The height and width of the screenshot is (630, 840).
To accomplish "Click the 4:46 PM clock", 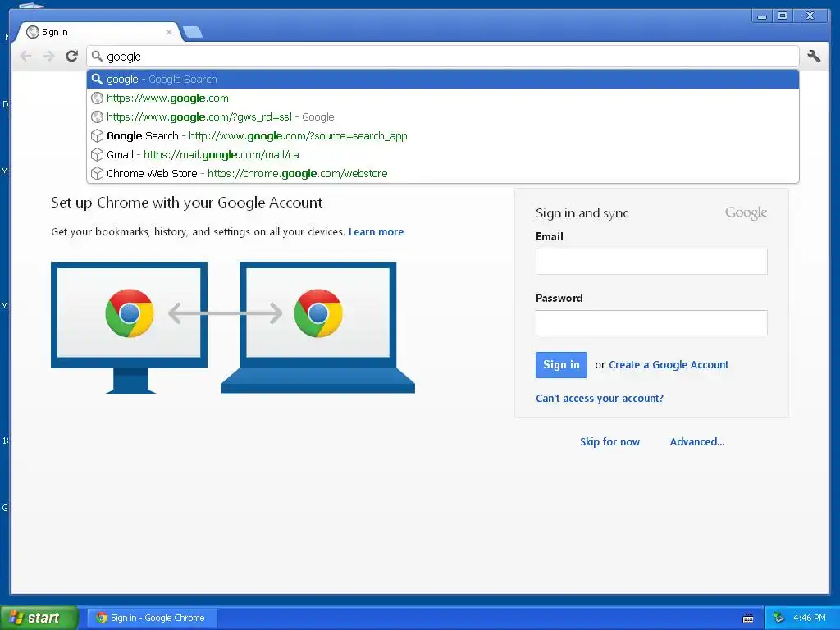I will pyautogui.click(x=810, y=618).
